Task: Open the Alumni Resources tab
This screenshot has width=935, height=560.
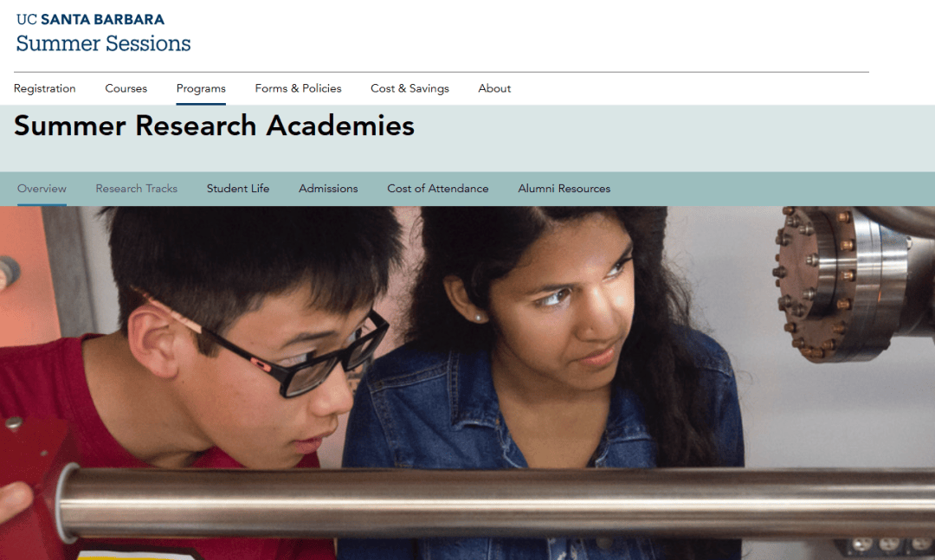Action: 564,189
